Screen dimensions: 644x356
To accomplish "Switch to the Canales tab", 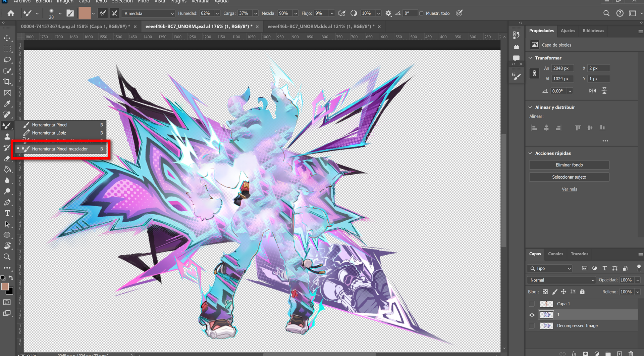I will pos(555,254).
